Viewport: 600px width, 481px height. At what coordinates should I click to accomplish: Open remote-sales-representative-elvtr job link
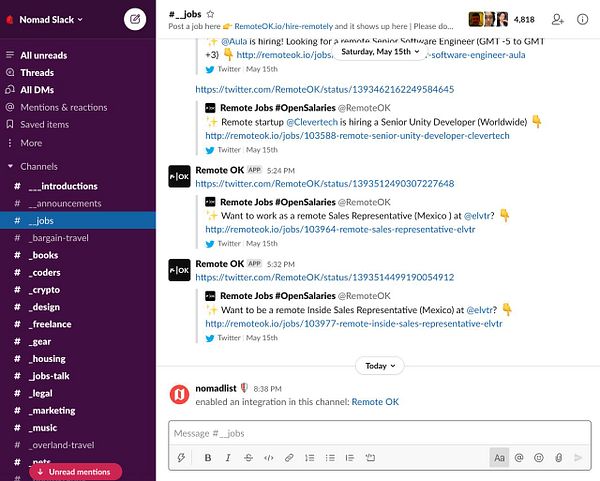tap(340, 230)
